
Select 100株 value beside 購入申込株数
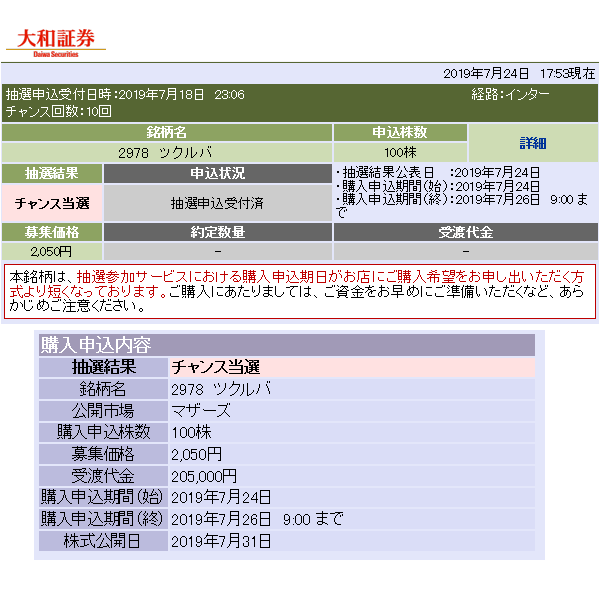tap(352, 432)
